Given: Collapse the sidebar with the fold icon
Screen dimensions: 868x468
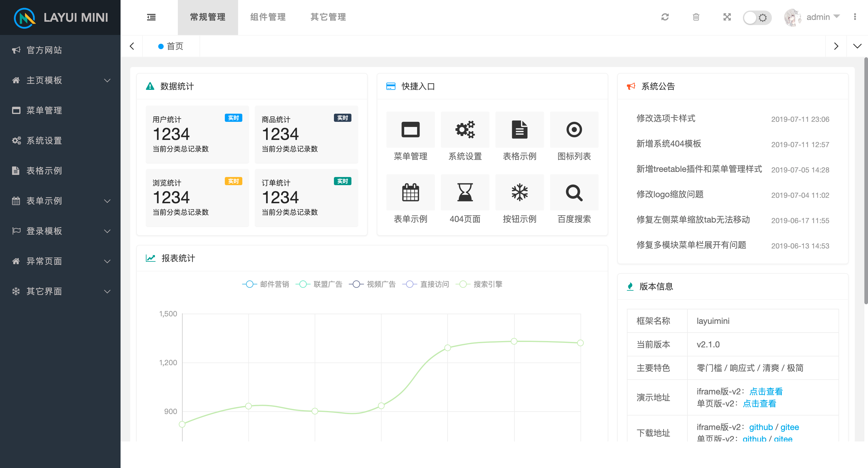Looking at the screenshot, I should tap(151, 17).
